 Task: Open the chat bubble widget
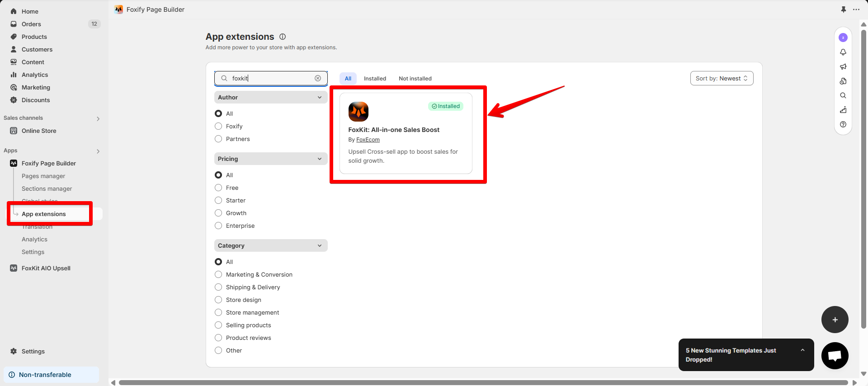click(835, 356)
